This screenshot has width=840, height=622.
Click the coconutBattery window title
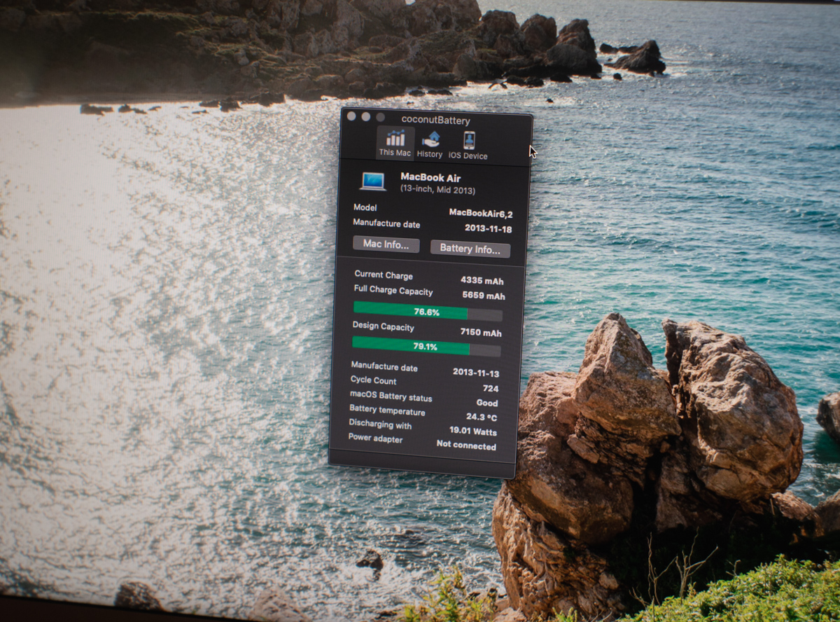[x=435, y=120]
